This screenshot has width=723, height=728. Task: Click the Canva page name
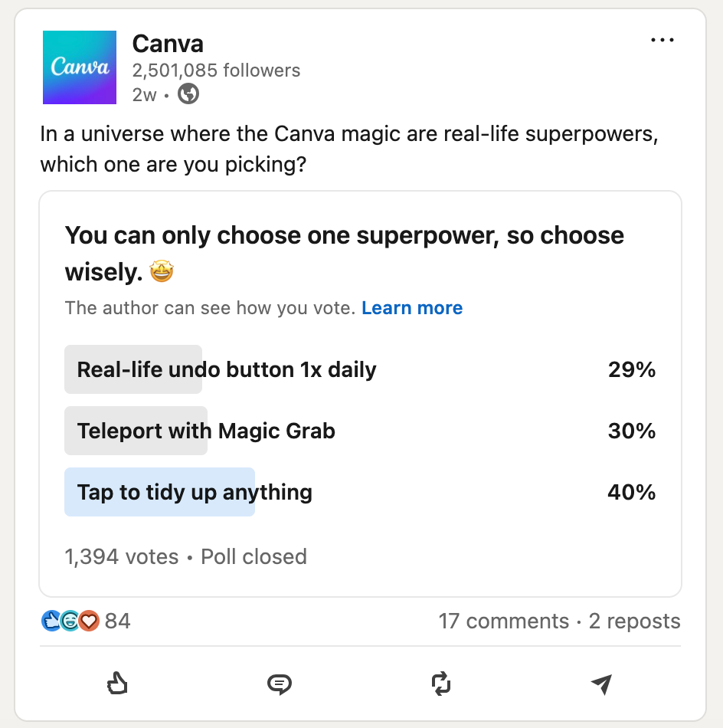pos(168,44)
